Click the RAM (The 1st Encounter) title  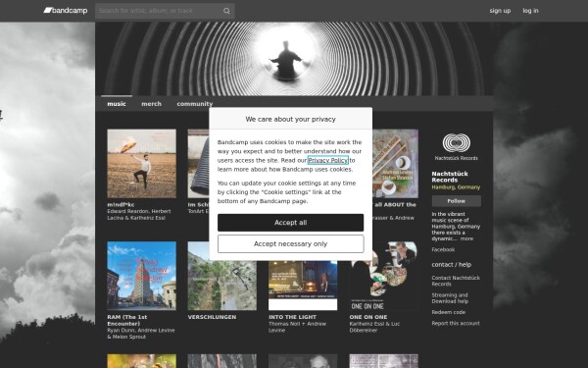point(126,320)
